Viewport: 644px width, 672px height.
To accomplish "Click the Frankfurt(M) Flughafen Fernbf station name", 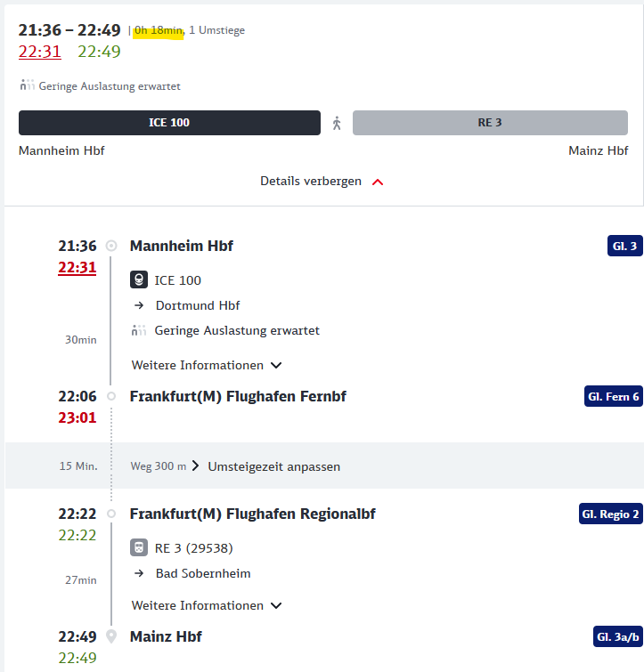I will 238,396.
